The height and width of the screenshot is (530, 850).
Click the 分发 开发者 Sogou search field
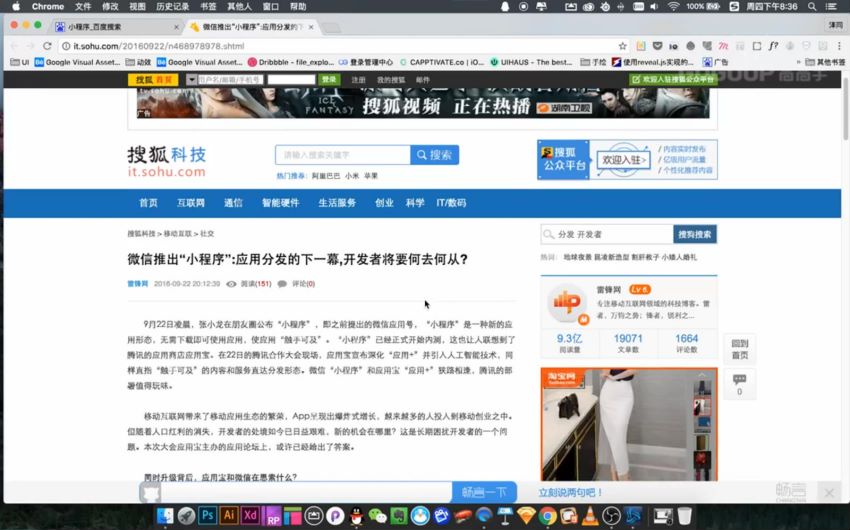607,234
